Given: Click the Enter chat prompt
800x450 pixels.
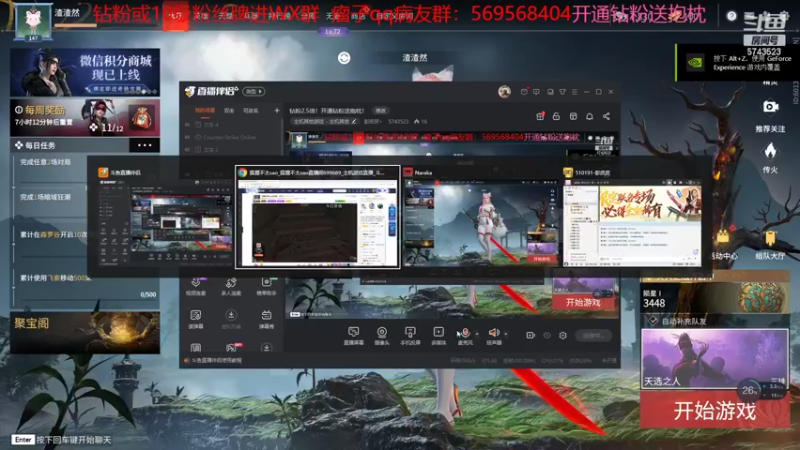Looking at the screenshot, I should point(62,439).
